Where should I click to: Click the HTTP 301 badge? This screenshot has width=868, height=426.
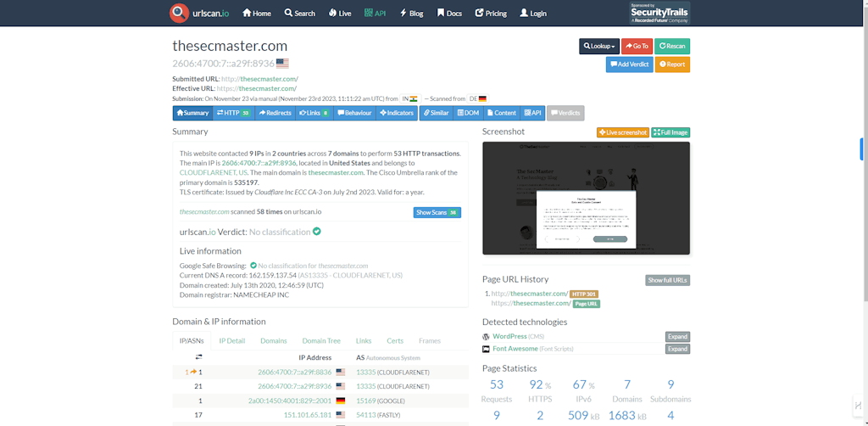[585, 294]
